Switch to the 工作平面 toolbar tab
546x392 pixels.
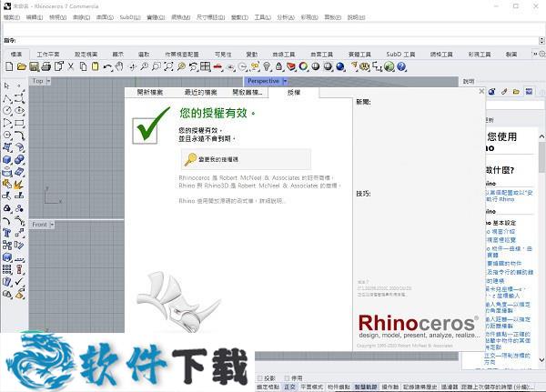point(48,55)
